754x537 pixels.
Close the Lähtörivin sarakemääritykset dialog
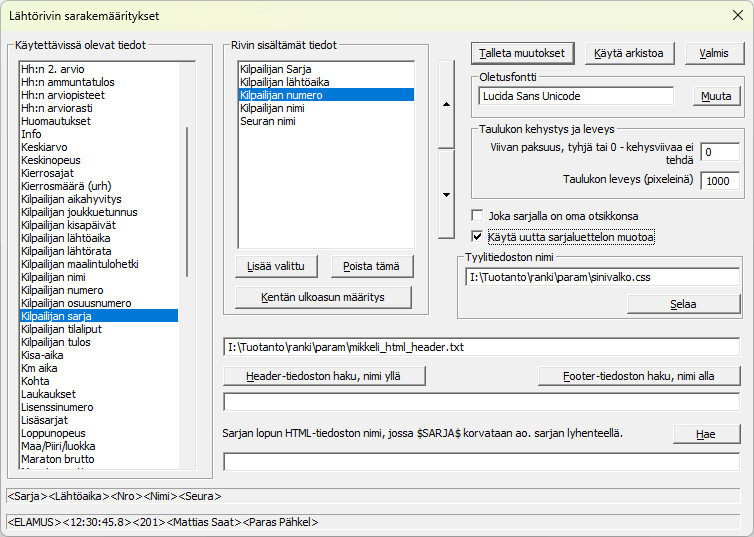click(733, 17)
